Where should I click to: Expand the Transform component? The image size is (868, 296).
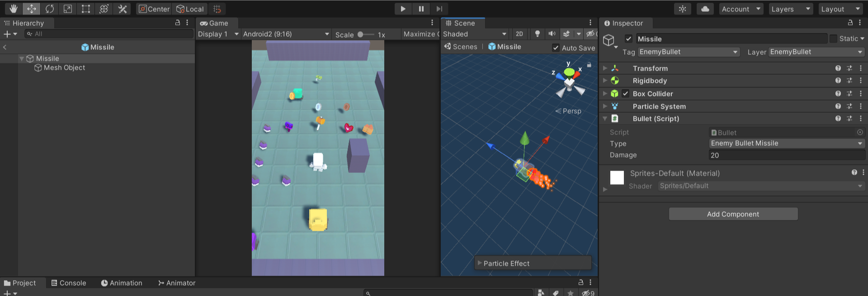[605, 68]
